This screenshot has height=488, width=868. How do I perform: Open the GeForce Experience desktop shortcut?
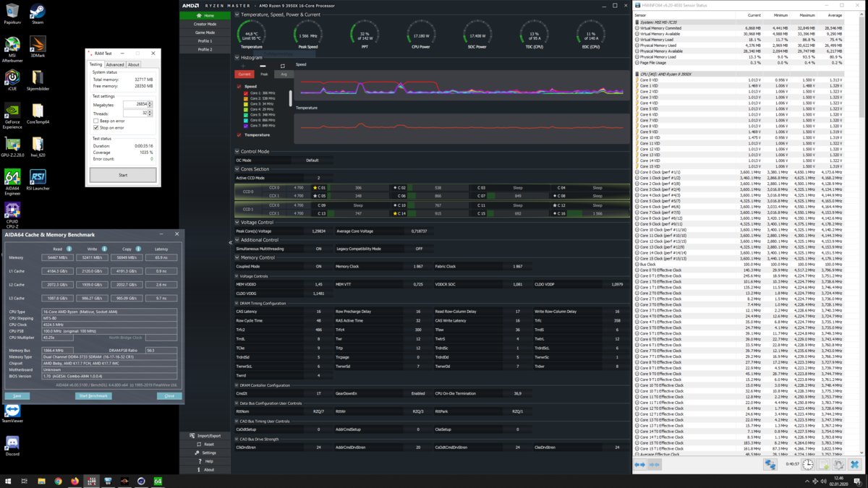point(12,116)
